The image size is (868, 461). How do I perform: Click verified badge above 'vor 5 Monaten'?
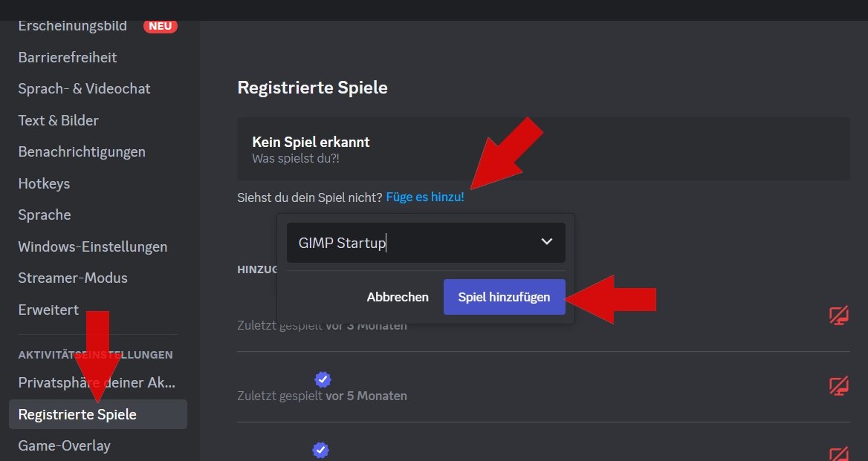coord(323,380)
